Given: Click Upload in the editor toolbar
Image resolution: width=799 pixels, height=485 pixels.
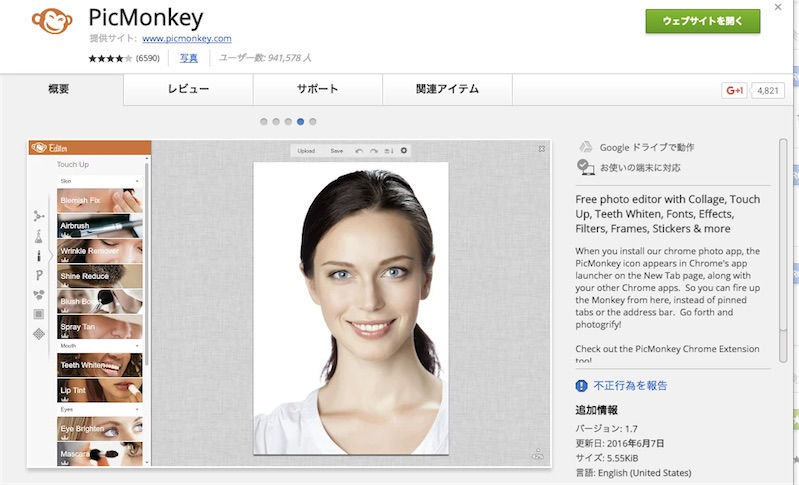Looking at the screenshot, I should (306, 151).
